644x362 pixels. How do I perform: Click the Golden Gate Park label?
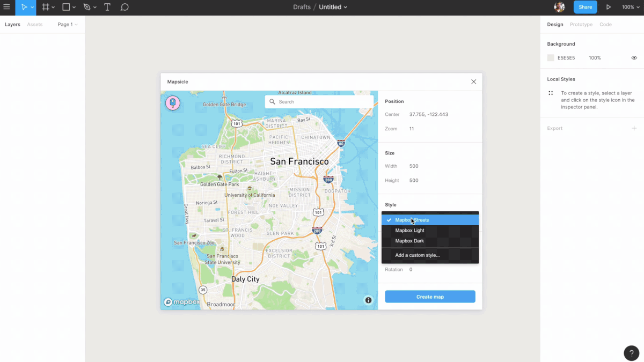coord(219,184)
